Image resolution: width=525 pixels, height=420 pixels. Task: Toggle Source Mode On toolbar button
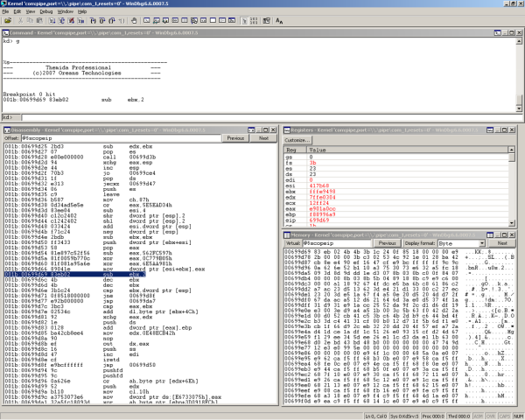click(244, 21)
